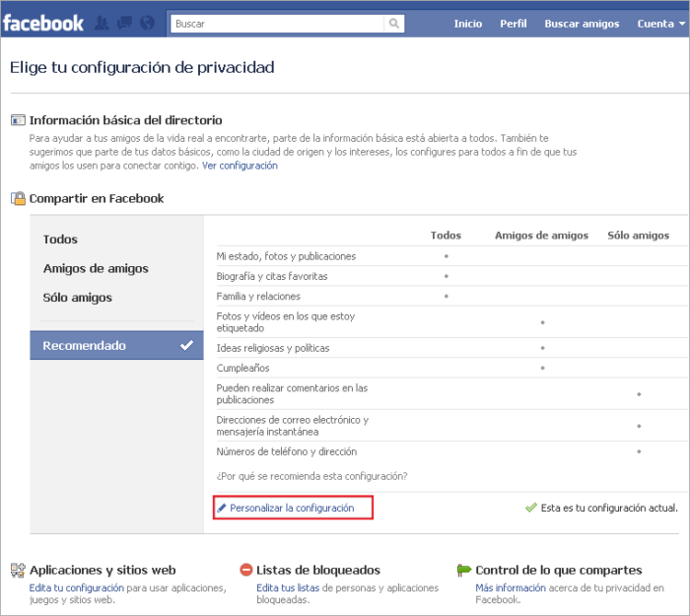Open the friend requests icon
The height and width of the screenshot is (616, 690).
tap(102, 24)
